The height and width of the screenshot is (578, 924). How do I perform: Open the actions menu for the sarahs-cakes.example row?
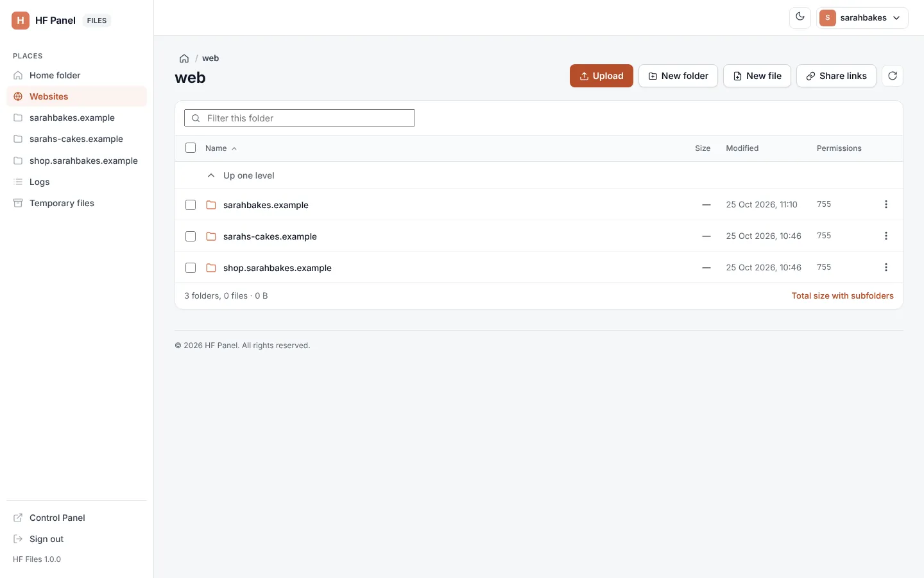[x=886, y=236]
